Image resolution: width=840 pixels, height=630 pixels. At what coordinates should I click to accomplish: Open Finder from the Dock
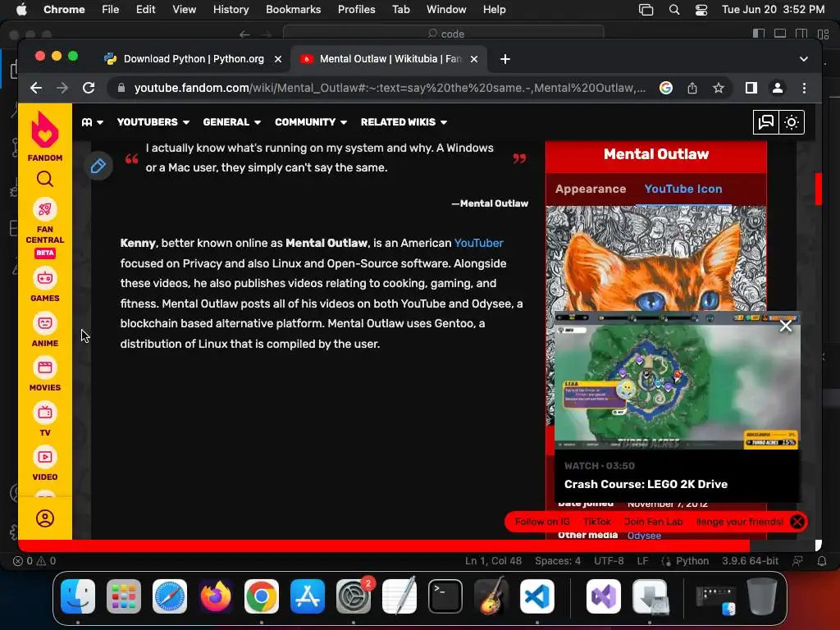pos(78,596)
